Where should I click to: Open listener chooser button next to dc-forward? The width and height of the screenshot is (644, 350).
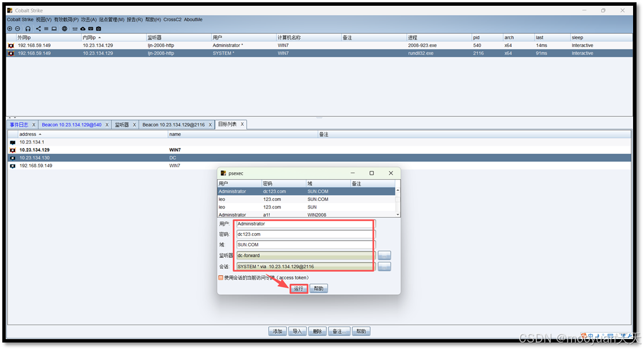(x=384, y=256)
